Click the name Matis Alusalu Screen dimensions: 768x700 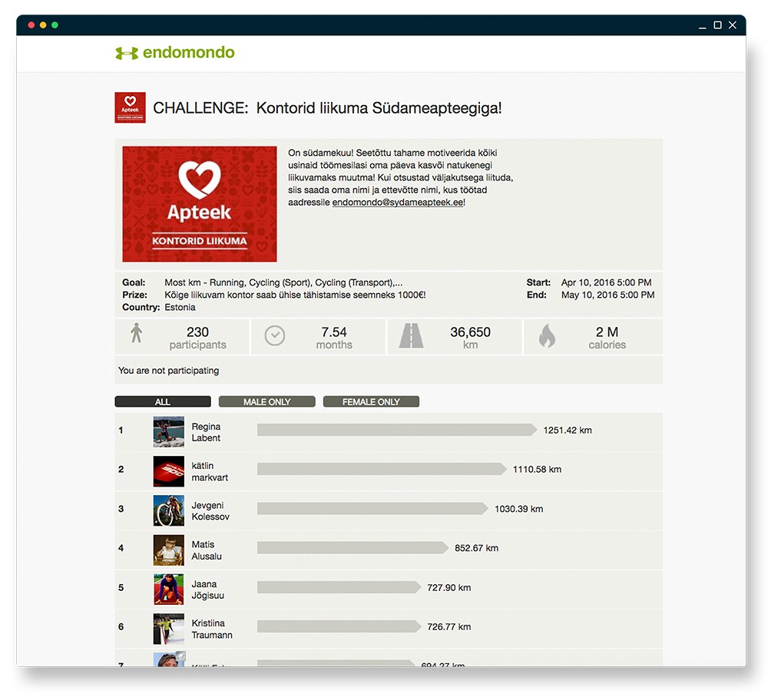pos(207,550)
